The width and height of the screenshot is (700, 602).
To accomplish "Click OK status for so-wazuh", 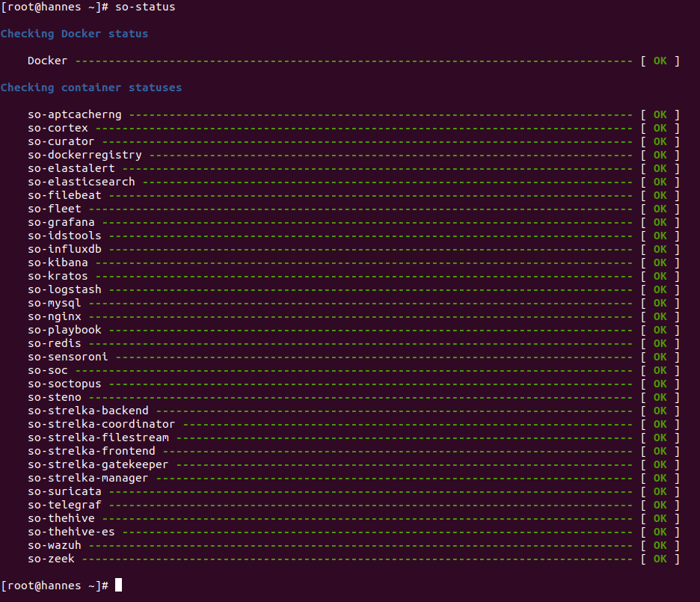I will coord(660,545).
